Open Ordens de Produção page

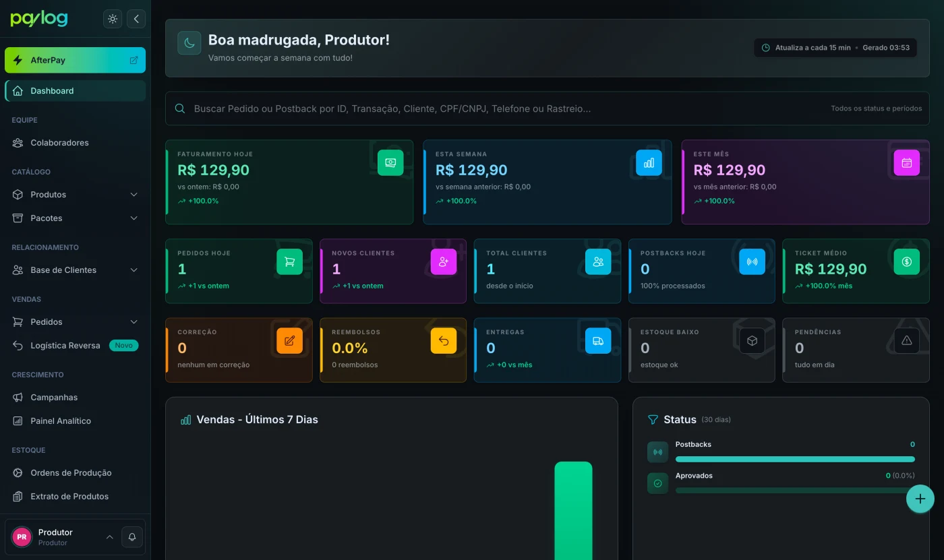click(75, 473)
